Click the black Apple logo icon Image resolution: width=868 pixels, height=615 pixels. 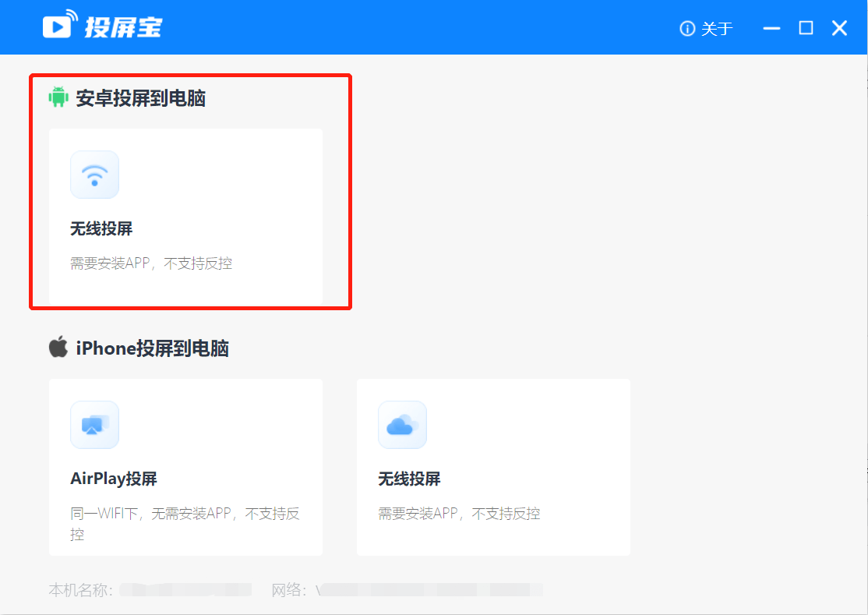coord(58,347)
